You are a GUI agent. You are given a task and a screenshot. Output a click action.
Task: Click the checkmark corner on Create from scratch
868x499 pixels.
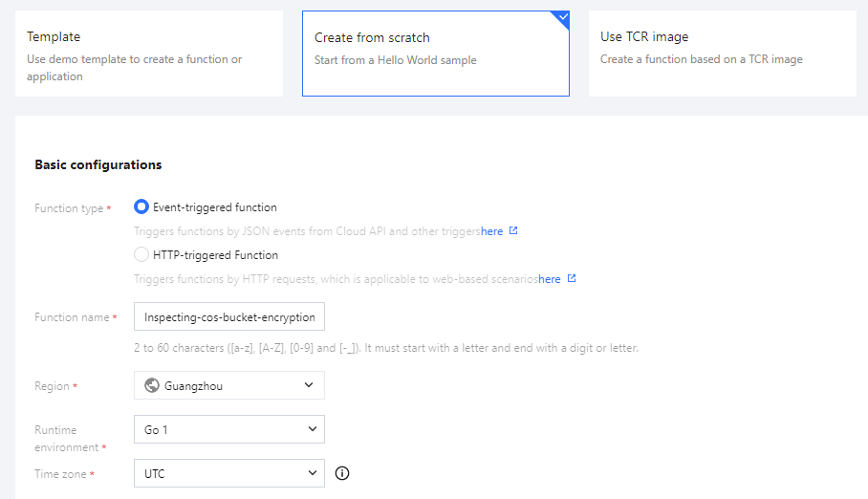pyautogui.click(x=562, y=17)
